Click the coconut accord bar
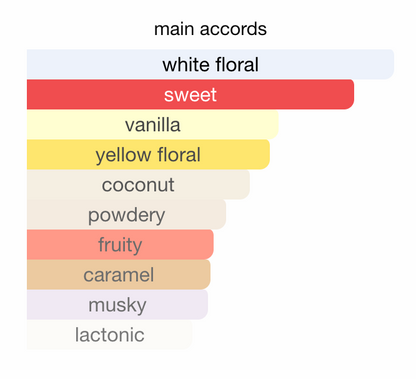This screenshot has width=416, height=379. pos(138,184)
